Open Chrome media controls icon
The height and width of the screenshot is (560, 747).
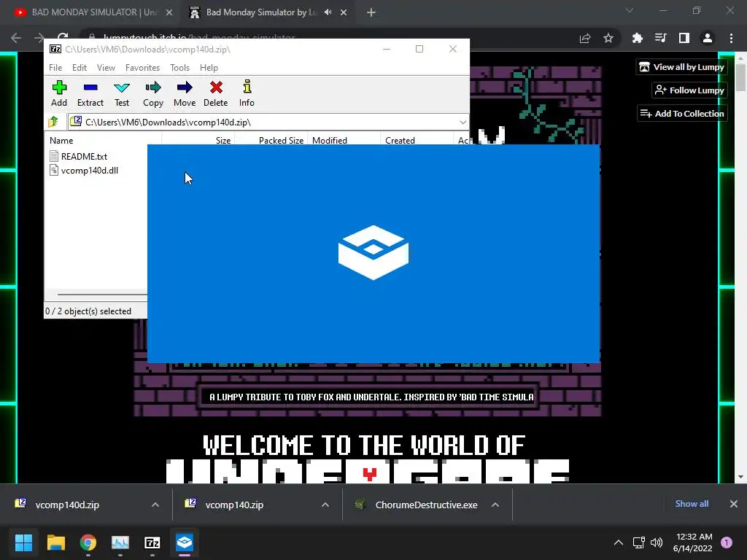[x=660, y=38]
